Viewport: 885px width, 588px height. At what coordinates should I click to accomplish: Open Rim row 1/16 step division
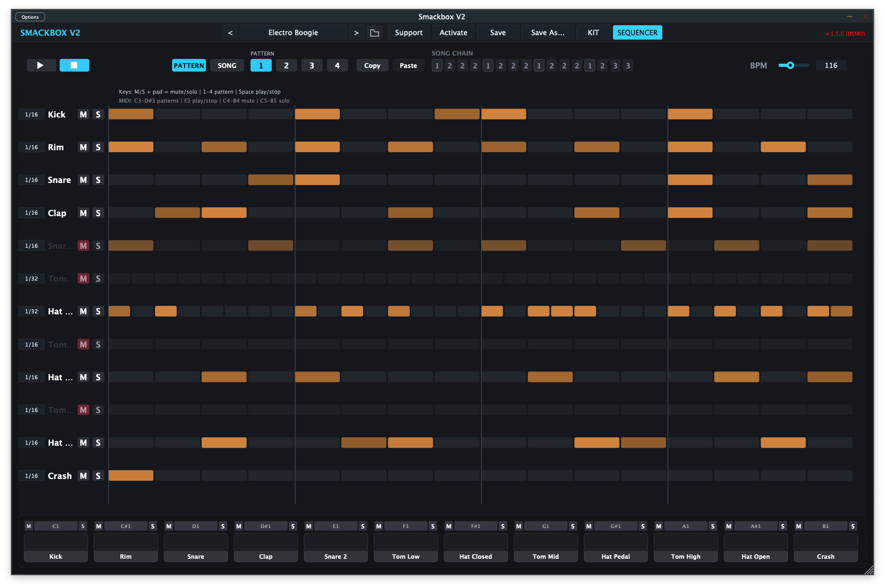31,147
